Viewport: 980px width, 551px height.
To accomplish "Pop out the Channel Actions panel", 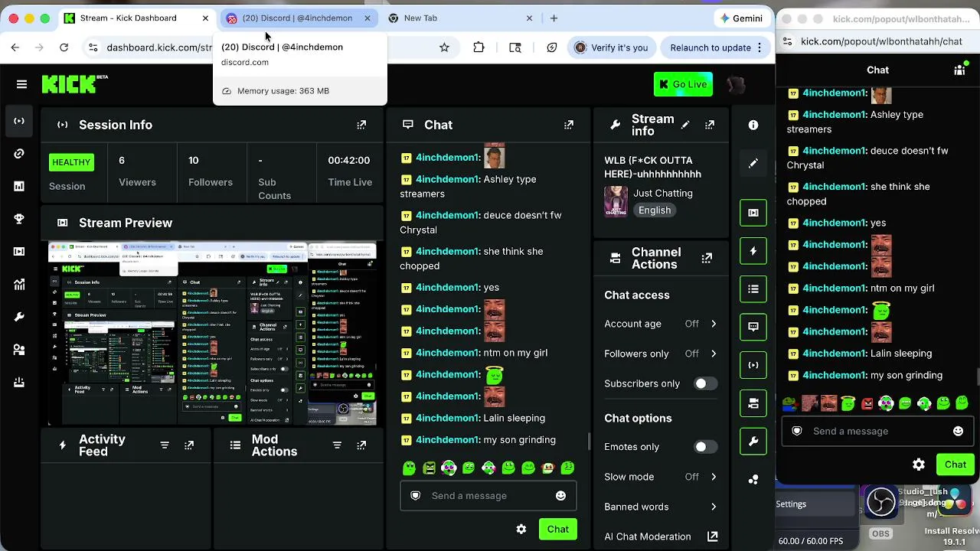I will pyautogui.click(x=707, y=259).
